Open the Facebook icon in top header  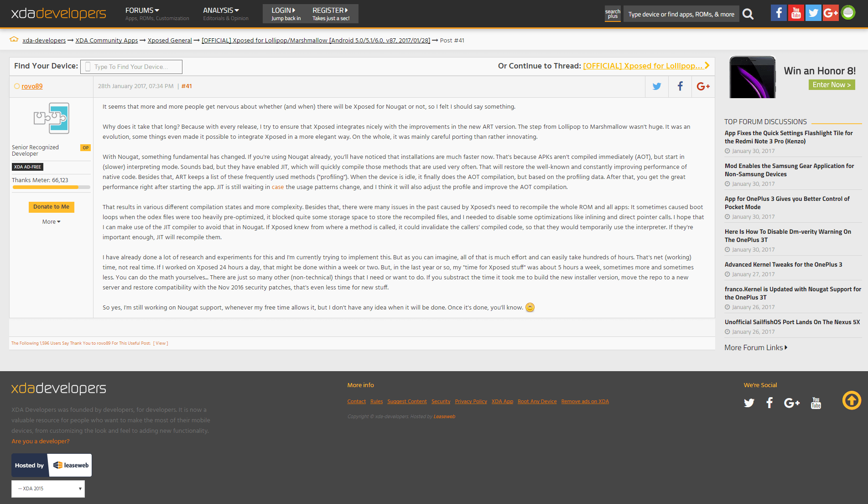point(779,13)
